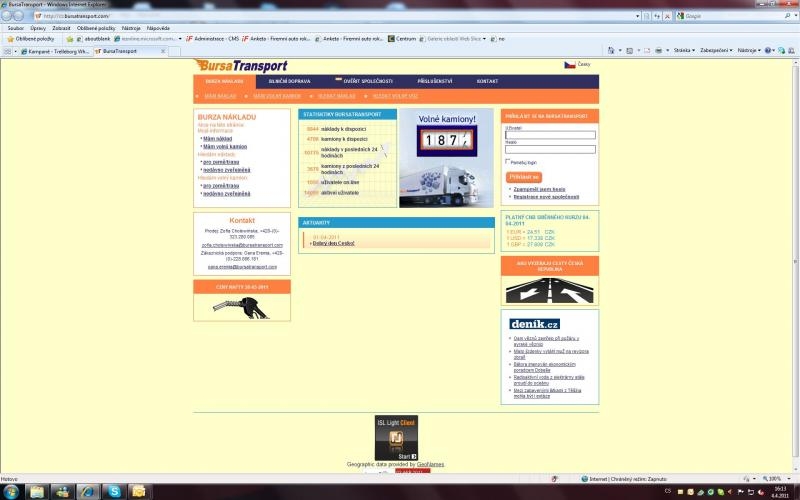The image size is (800, 500).
Task: Open the Nápověda menu
Action: pyautogui.click(x=158, y=28)
